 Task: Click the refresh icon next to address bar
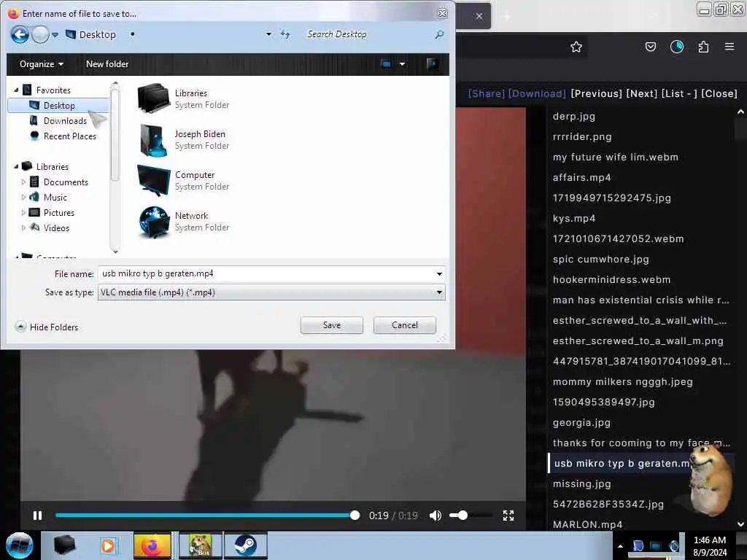click(x=285, y=34)
